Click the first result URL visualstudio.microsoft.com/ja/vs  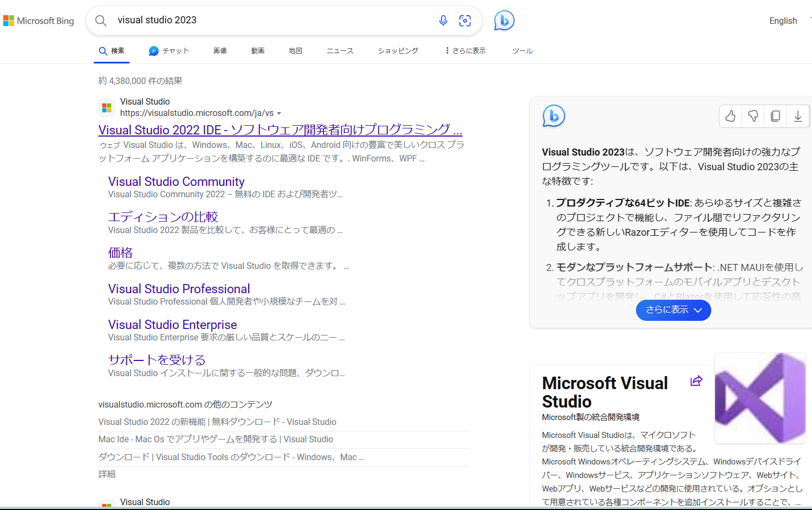point(197,113)
